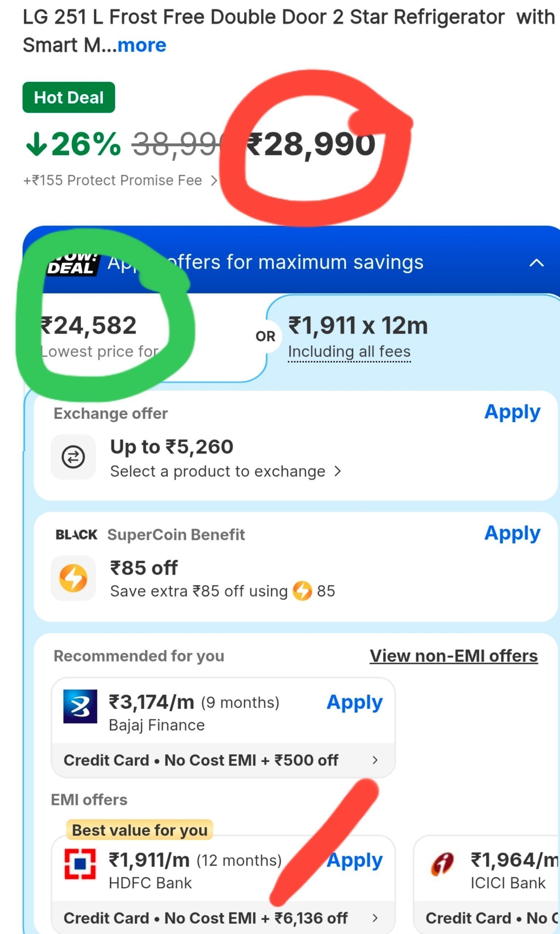
Task: Open Select a product to exchange
Action: point(226,471)
